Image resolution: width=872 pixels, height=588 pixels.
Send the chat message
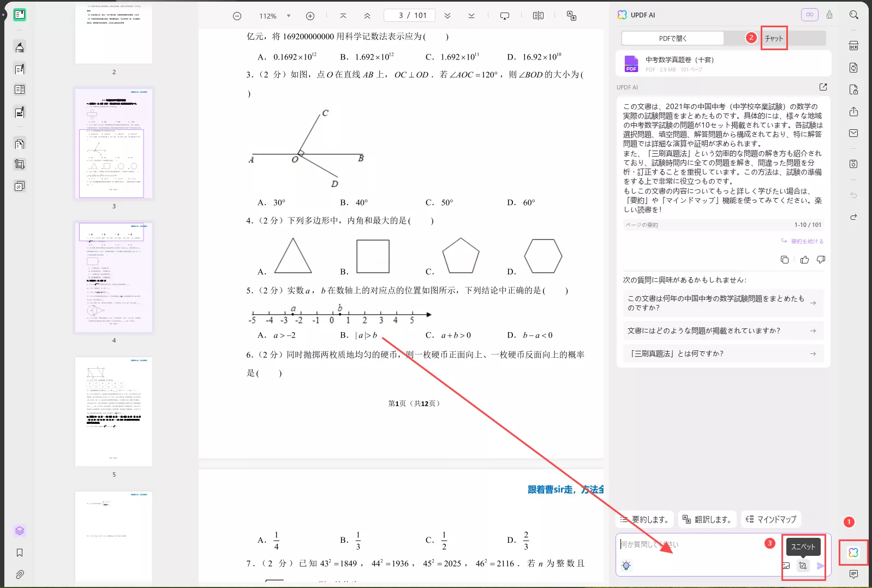pos(820,566)
